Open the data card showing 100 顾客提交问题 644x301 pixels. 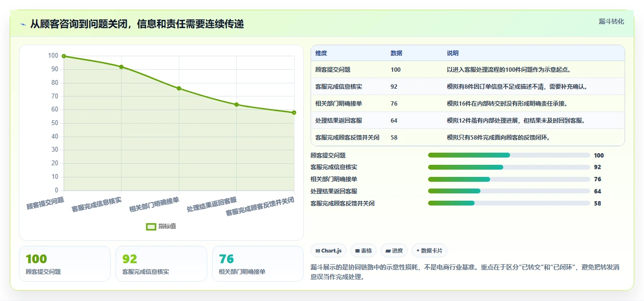65,264
